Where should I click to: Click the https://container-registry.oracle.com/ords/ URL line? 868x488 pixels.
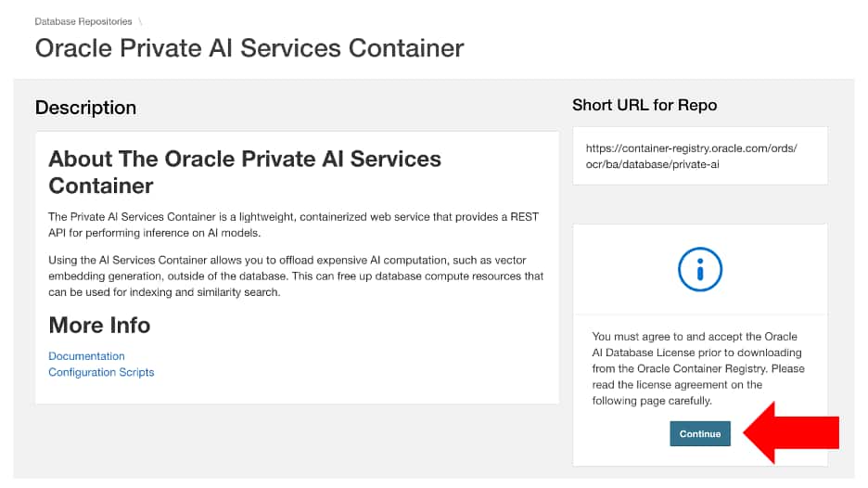(692, 148)
